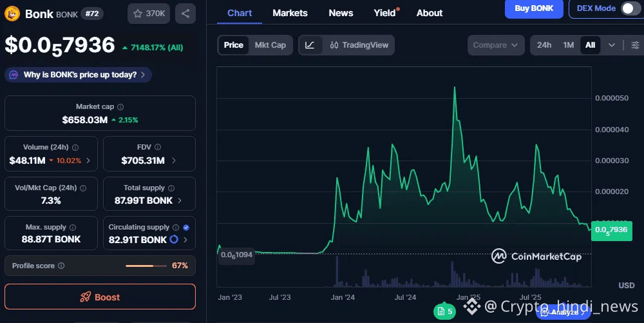
Task: Expand Total supply details chevron
Action: click(180, 201)
